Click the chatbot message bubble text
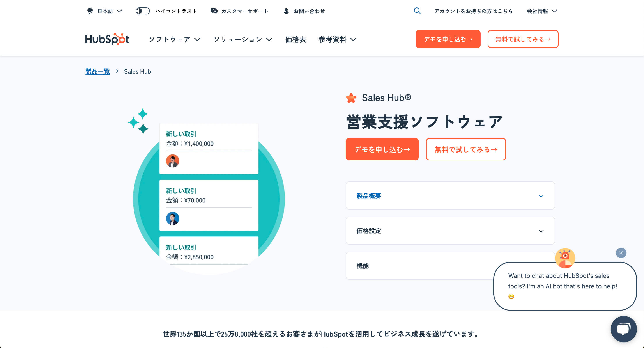Screen dimensions: 644x348 point(563,286)
